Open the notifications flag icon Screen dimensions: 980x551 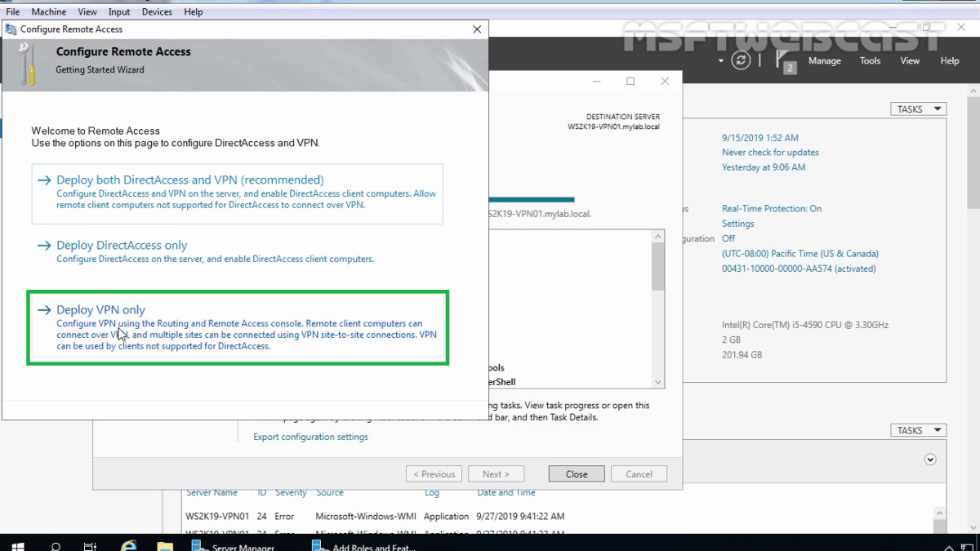(784, 61)
